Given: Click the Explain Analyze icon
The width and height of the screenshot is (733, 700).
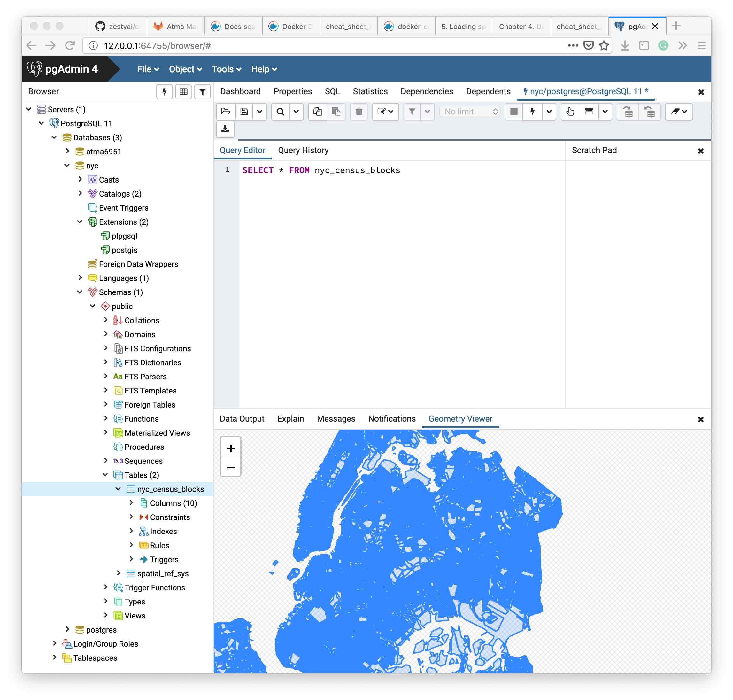Looking at the screenshot, I should click(x=589, y=112).
